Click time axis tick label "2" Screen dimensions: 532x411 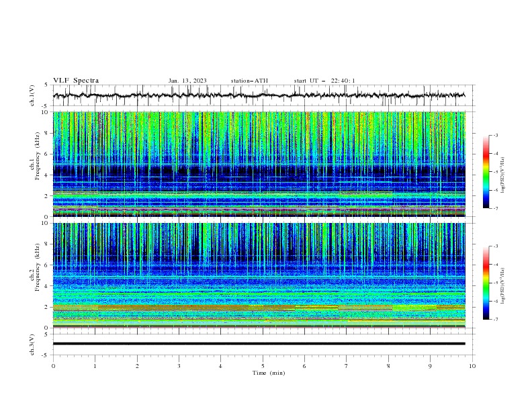[137, 366]
